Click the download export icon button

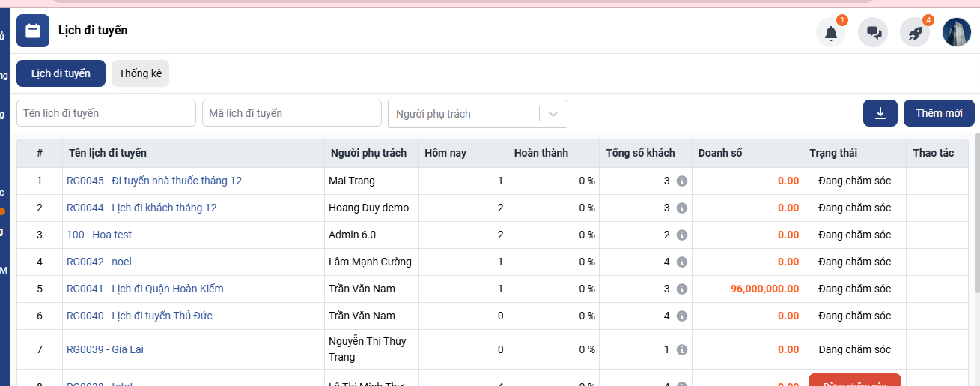click(x=880, y=113)
